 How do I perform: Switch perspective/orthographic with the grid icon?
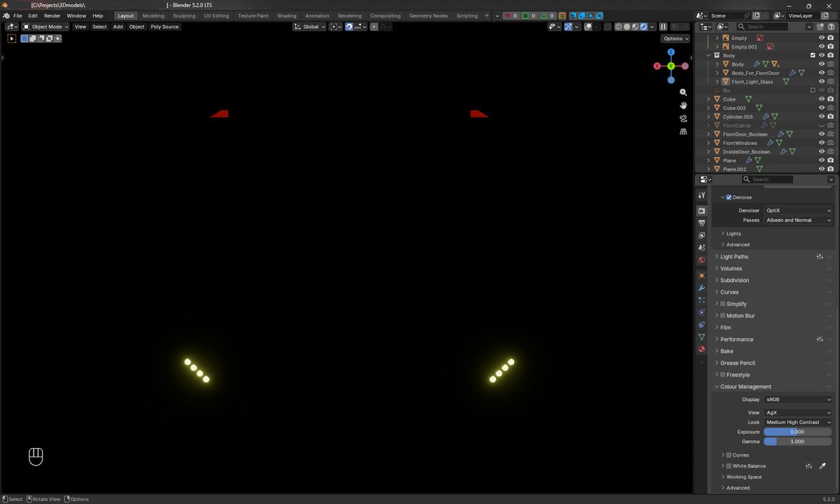tap(683, 132)
